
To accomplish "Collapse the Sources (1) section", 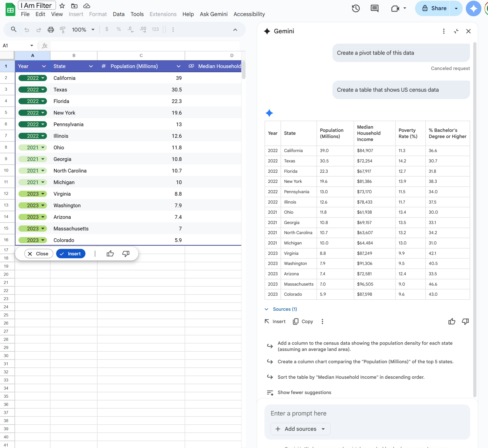I will (266, 309).
